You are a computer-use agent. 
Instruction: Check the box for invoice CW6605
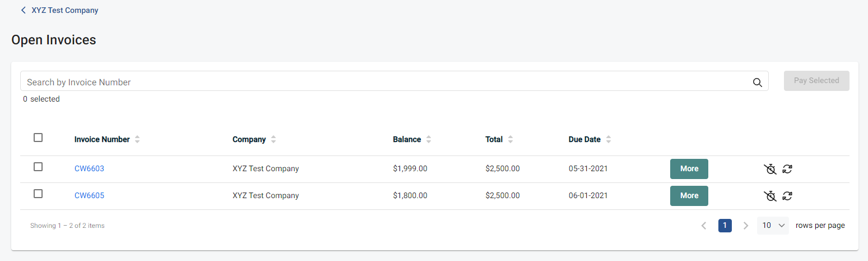pos(38,194)
